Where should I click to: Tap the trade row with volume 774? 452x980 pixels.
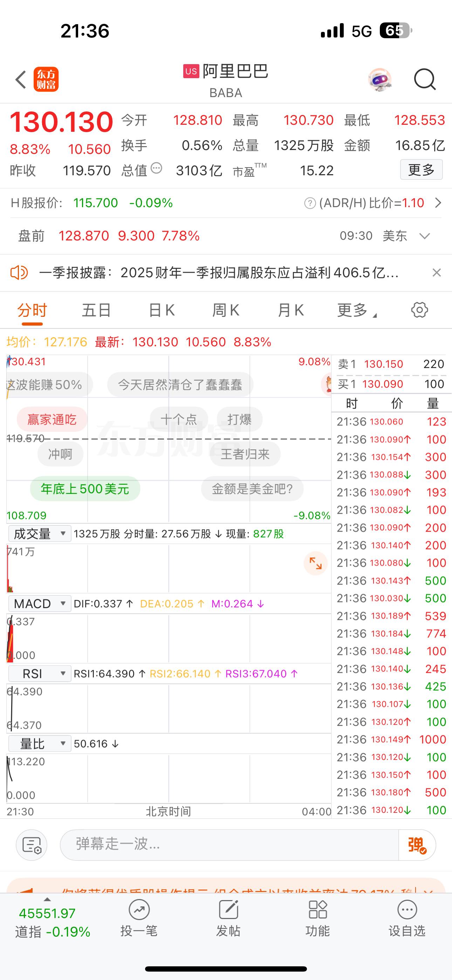point(391,633)
